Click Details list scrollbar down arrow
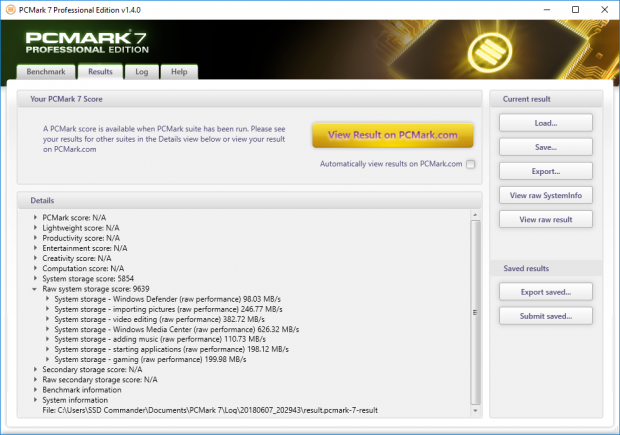Screen dimensions: 620x435 (x=475, y=410)
